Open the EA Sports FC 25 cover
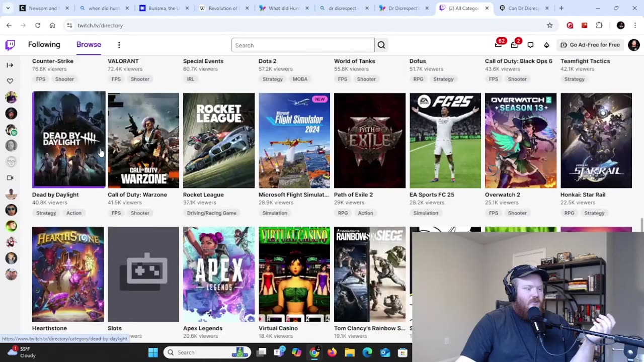The image size is (644, 362). (x=445, y=140)
